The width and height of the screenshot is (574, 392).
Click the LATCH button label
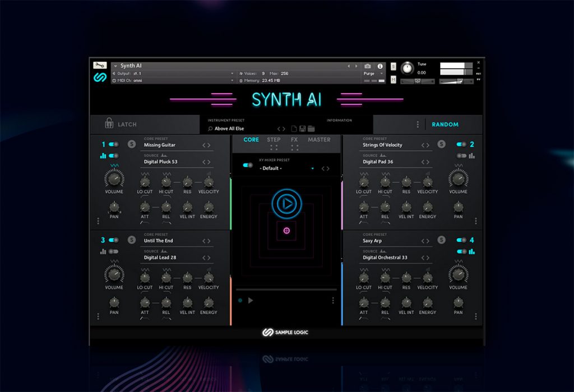[127, 124]
